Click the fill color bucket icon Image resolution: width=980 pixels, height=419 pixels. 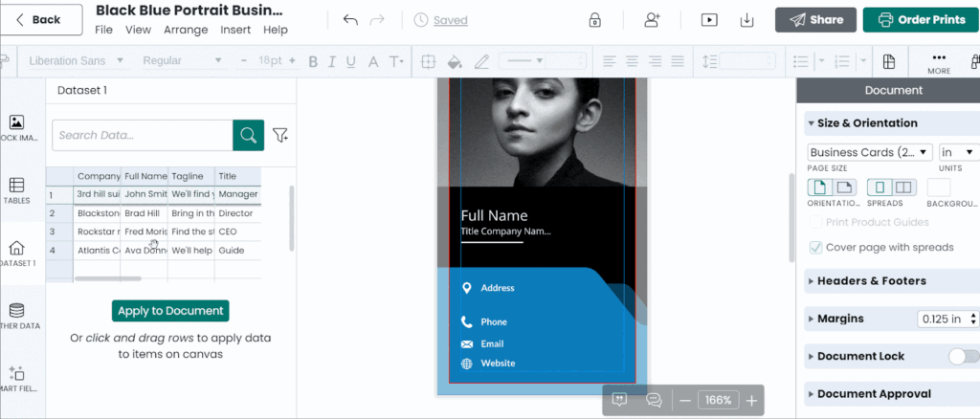coord(455,61)
